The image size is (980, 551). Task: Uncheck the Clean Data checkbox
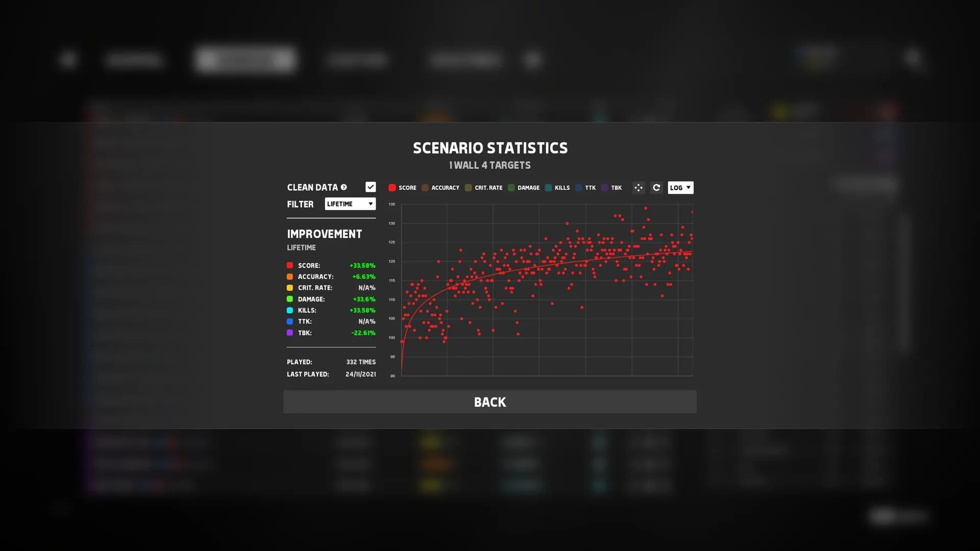click(x=371, y=187)
